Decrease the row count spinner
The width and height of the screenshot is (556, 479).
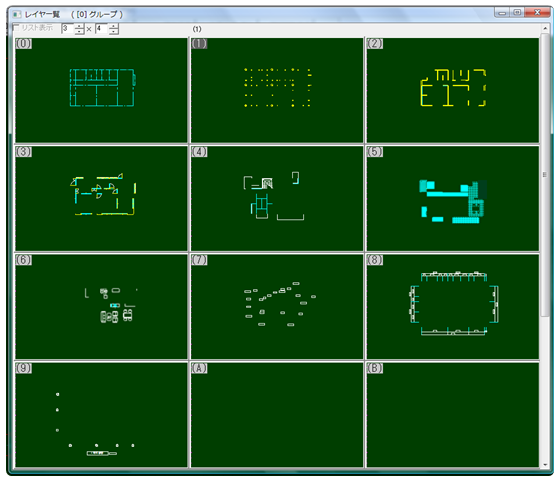pyautogui.click(x=113, y=32)
